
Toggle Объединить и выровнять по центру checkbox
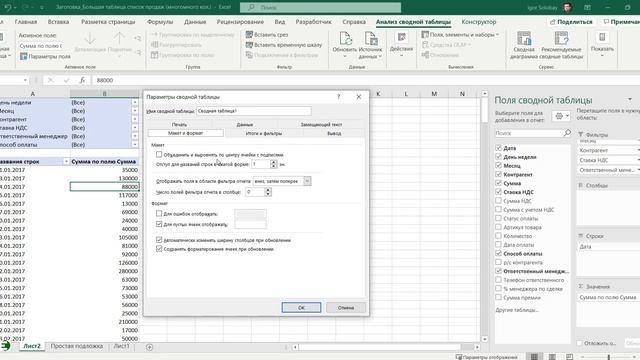tap(159, 155)
